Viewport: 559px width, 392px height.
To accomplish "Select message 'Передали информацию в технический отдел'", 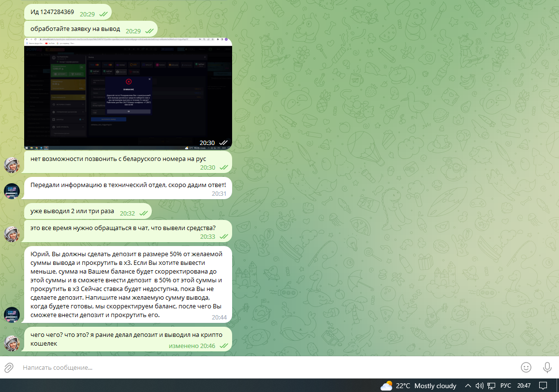I will (128, 189).
